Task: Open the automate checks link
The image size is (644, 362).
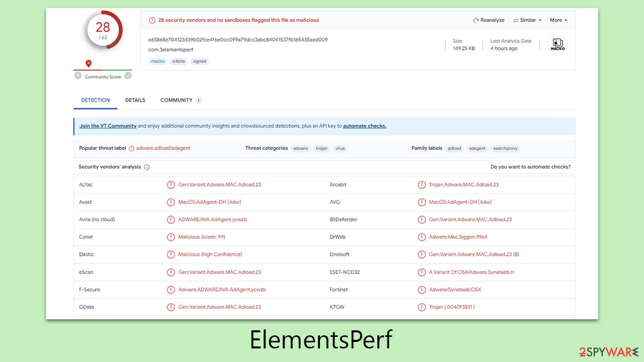Action: point(364,126)
